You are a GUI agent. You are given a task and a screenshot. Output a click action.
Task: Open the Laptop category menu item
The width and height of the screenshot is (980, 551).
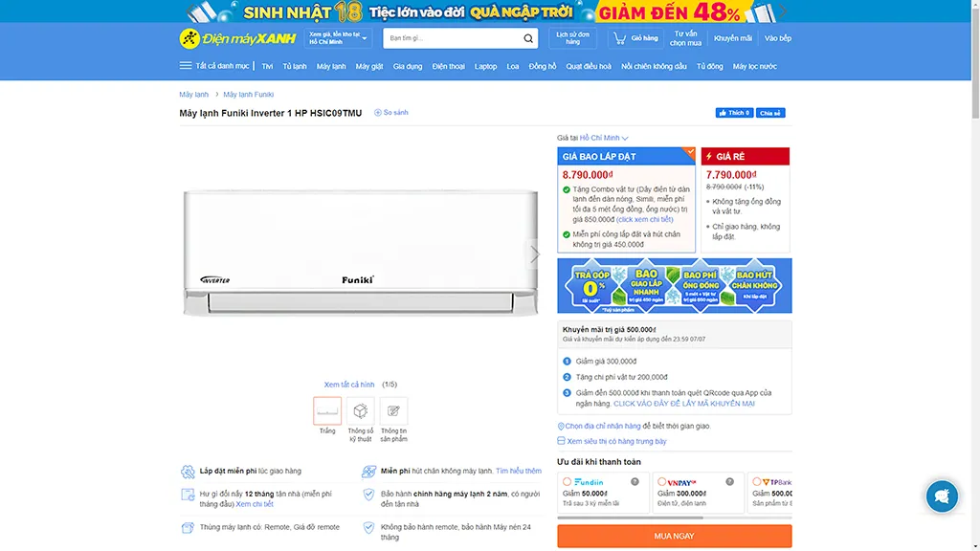click(x=485, y=66)
